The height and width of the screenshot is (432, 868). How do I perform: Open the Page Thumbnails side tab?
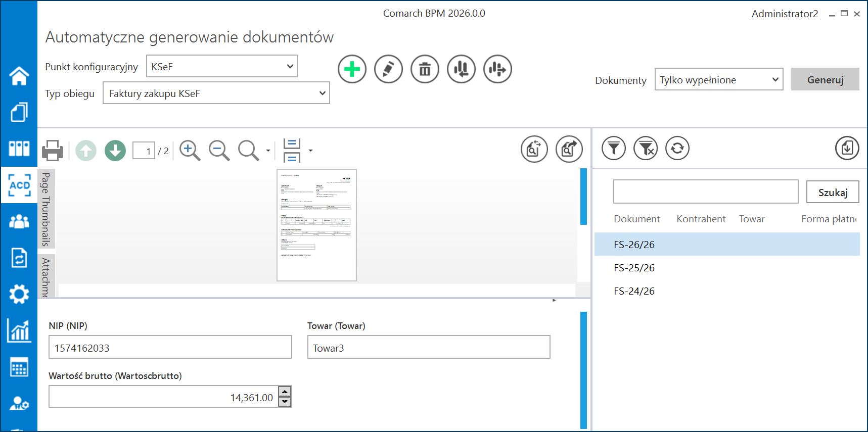click(x=46, y=209)
